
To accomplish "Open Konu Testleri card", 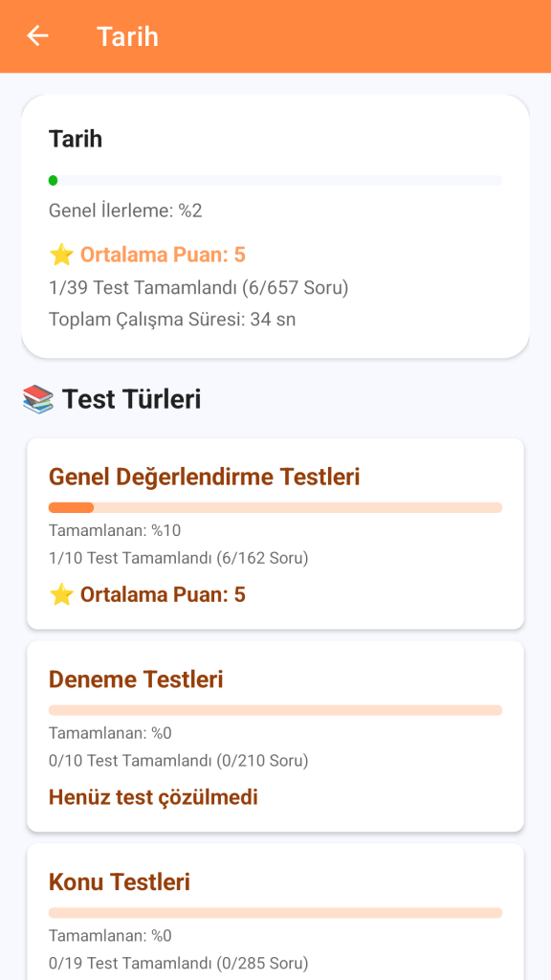I will pyautogui.click(x=275, y=912).
